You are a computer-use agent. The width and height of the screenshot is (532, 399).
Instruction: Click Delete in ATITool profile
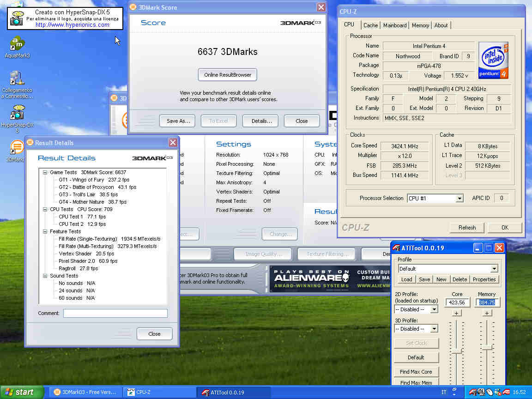click(459, 279)
